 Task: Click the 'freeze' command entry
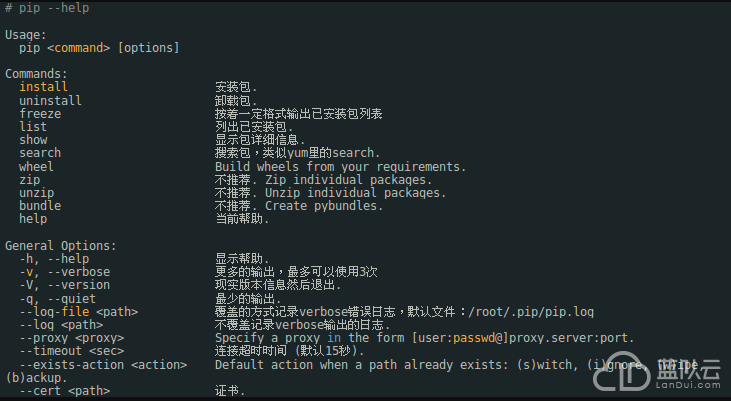pos(40,114)
